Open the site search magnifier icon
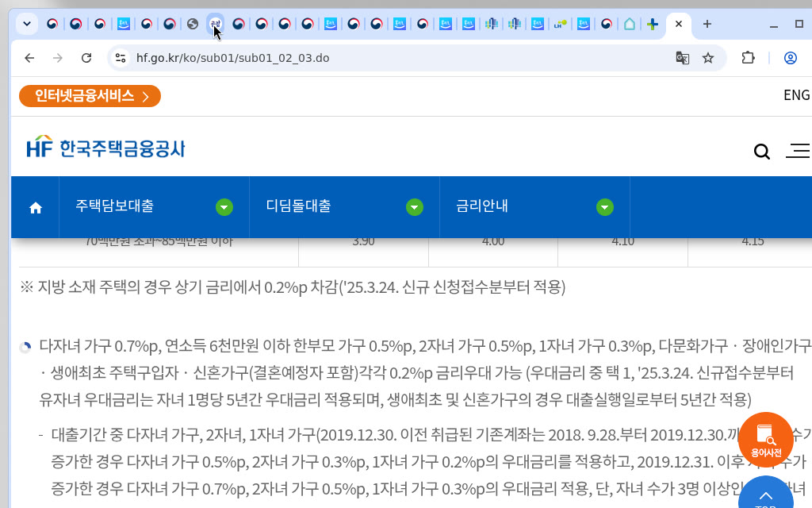This screenshot has width=812, height=508. pos(762,152)
